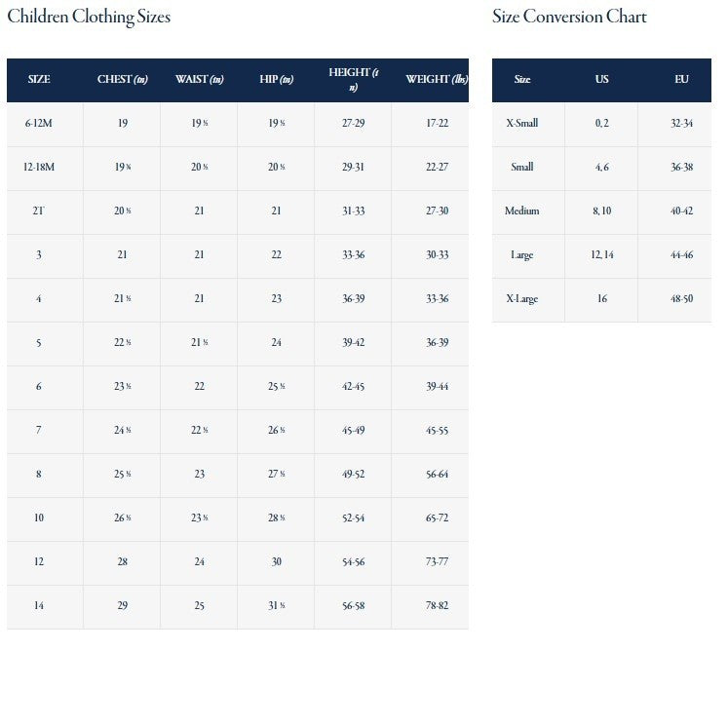Select the 6-12M size row label
The height and width of the screenshot is (728, 728).
[39, 124]
